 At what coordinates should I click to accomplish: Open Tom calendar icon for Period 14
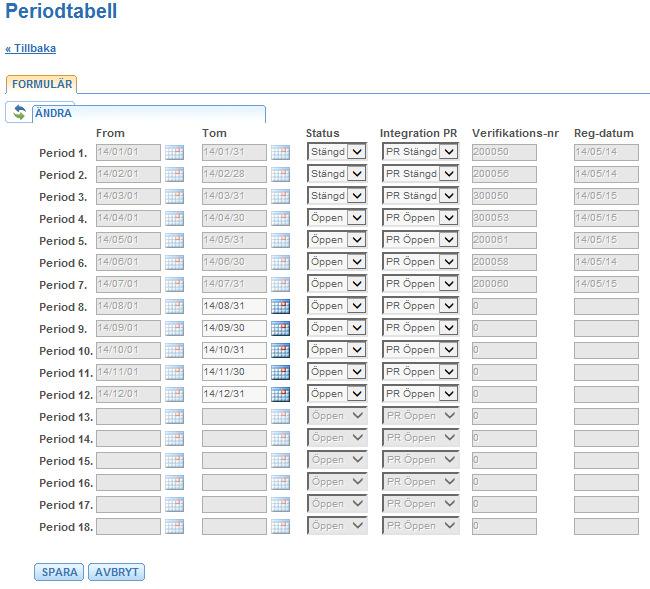(x=281, y=438)
